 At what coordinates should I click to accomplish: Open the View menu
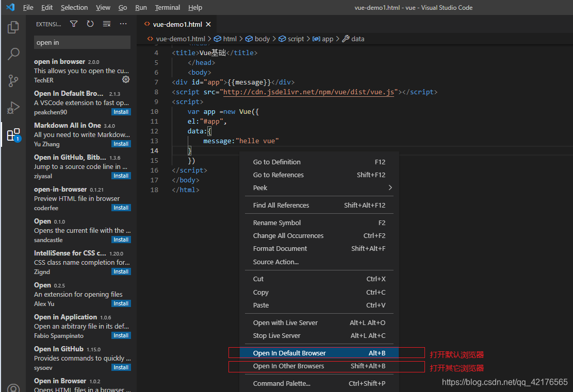click(103, 7)
